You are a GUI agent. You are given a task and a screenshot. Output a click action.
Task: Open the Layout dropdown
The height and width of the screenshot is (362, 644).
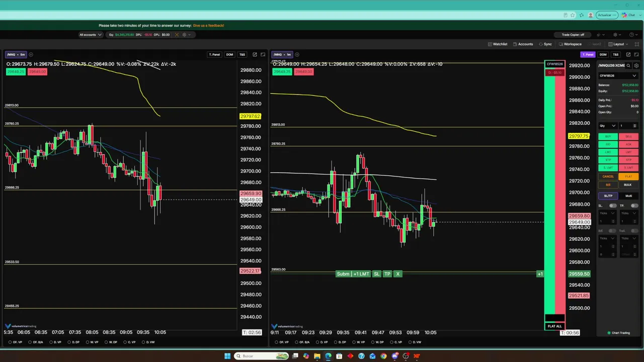pyautogui.click(x=618, y=44)
